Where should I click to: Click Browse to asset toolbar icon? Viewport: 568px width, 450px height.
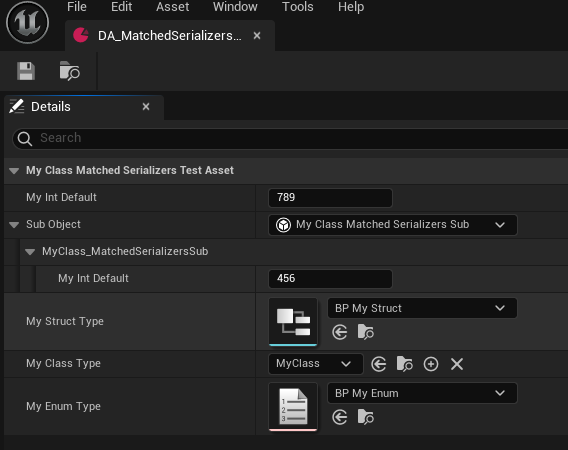coord(70,71)
